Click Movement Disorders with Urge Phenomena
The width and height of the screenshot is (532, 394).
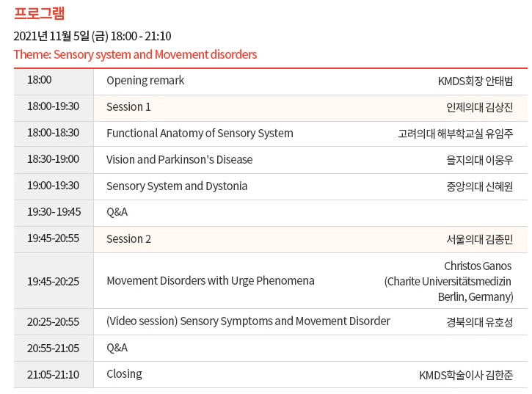pyautogui.click(x=210, y=281)
